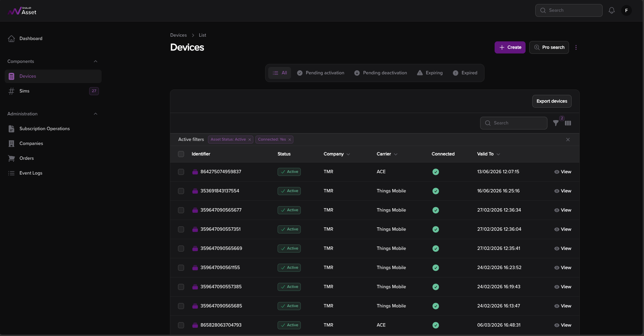Remove the Connected: Yes filter

coord(290,140)
